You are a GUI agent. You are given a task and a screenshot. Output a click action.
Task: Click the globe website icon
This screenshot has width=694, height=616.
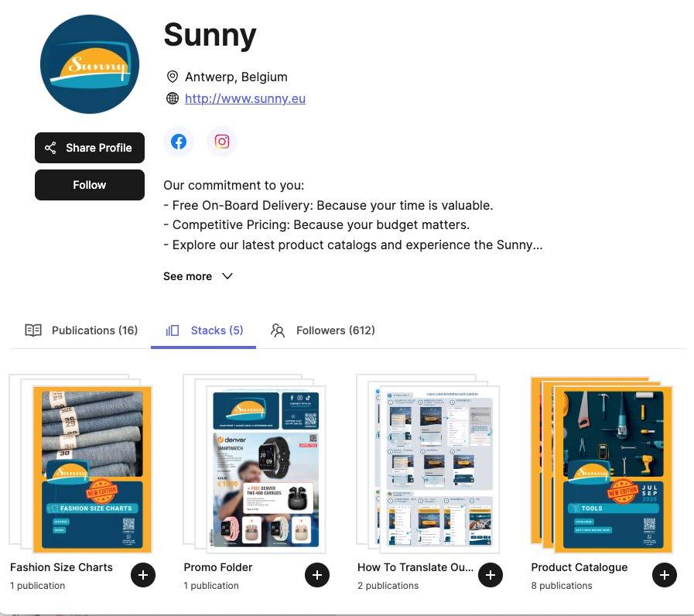[173, 98]
